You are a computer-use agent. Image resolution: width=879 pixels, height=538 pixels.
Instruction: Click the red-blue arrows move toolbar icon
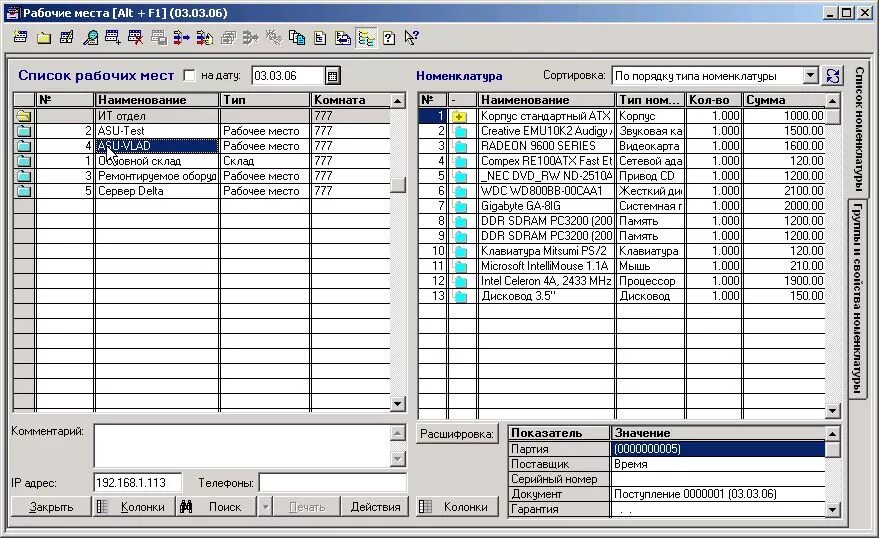pos(182,38)
